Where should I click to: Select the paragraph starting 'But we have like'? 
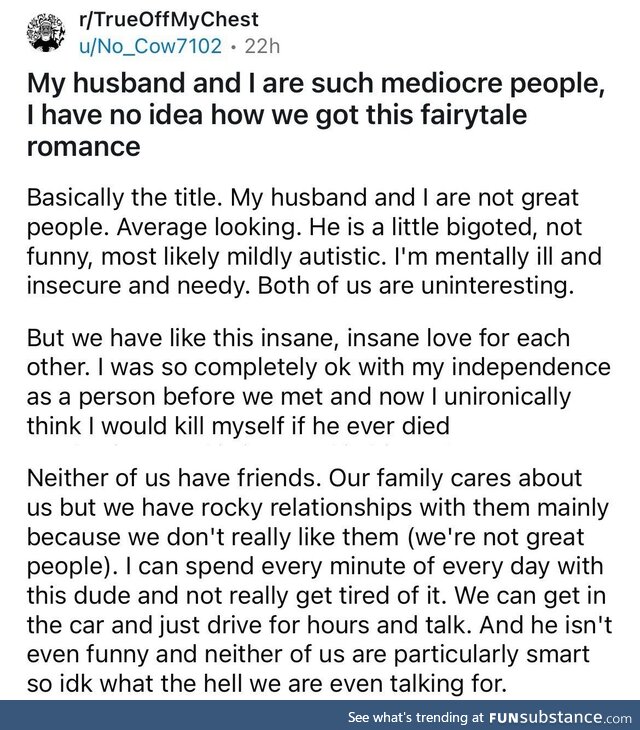click(x=318, y=382)
